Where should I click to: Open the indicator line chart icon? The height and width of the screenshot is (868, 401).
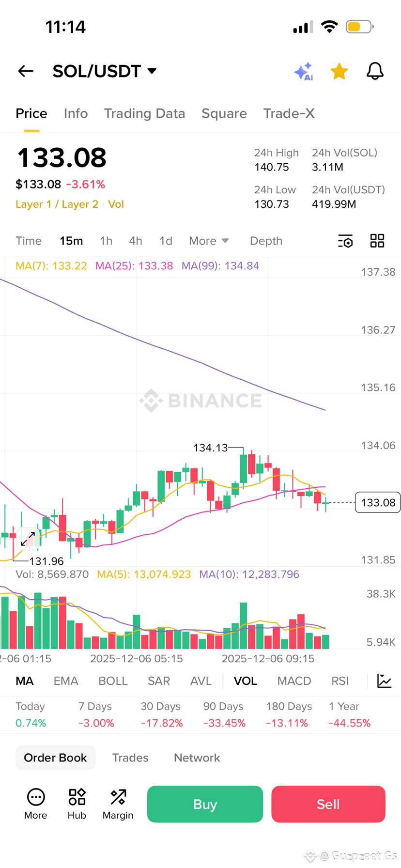[385, 681]
